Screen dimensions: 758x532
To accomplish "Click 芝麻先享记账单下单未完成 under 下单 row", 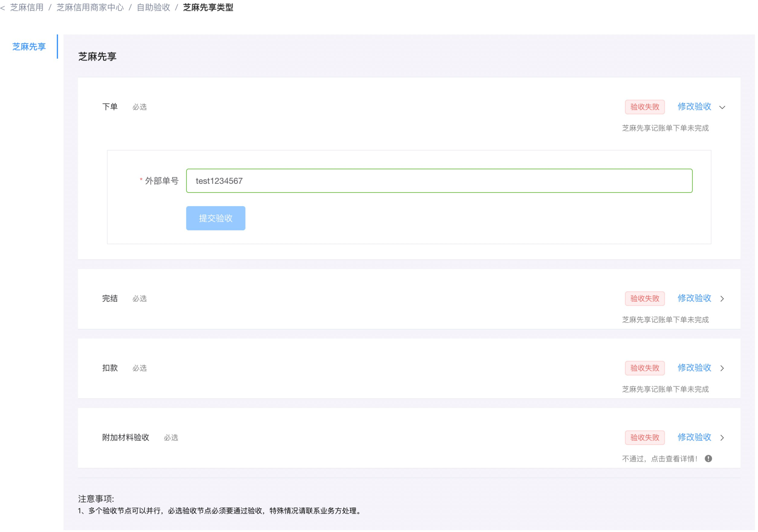I will tap(666, 128).
